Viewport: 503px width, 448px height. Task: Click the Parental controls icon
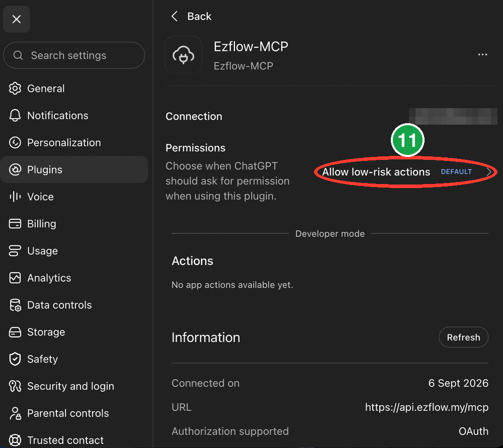(15, 413)
